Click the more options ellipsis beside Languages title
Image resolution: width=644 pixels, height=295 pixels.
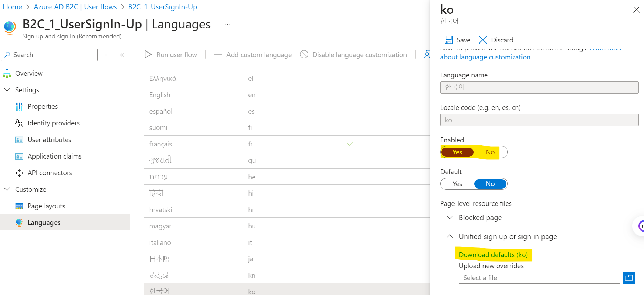pos(227,24)
